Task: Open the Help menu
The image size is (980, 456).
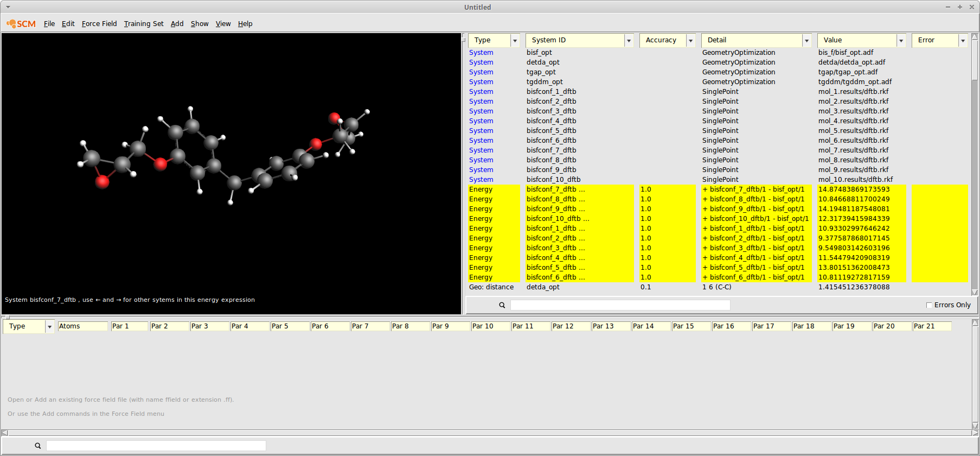Action: (245, 24)
